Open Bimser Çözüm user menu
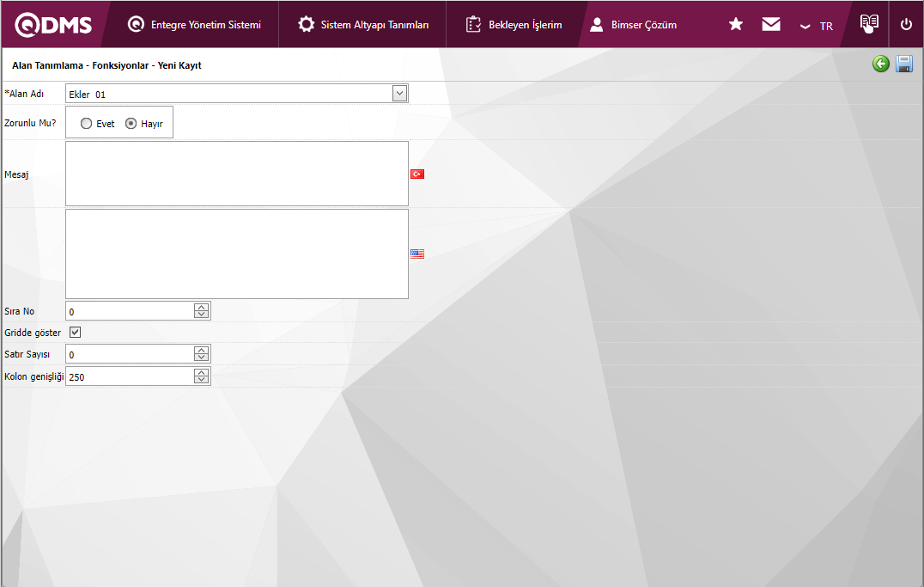The height and width of the screenshot is (587, 924). [633, 25]
